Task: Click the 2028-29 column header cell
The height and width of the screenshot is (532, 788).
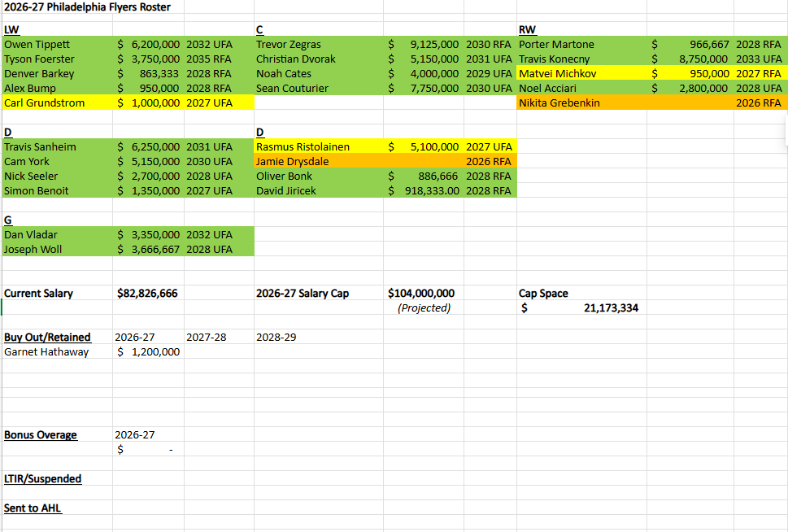Action: (x=319, y=337)
